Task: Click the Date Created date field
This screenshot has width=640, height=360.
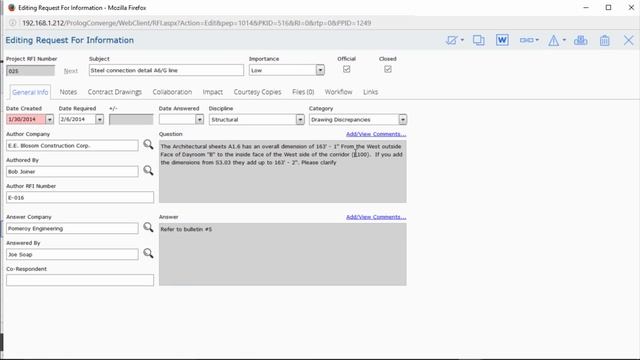Action: tap(26, 119)
